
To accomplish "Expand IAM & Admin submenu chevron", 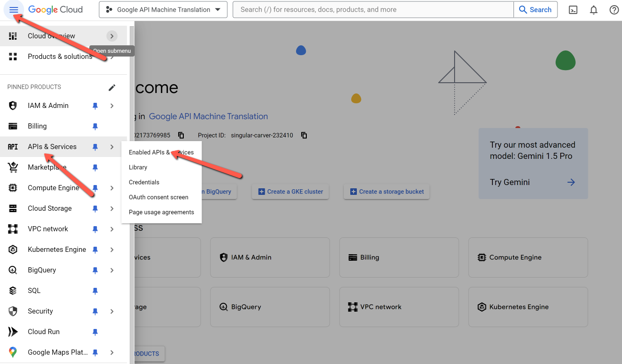I will (112, 106).
